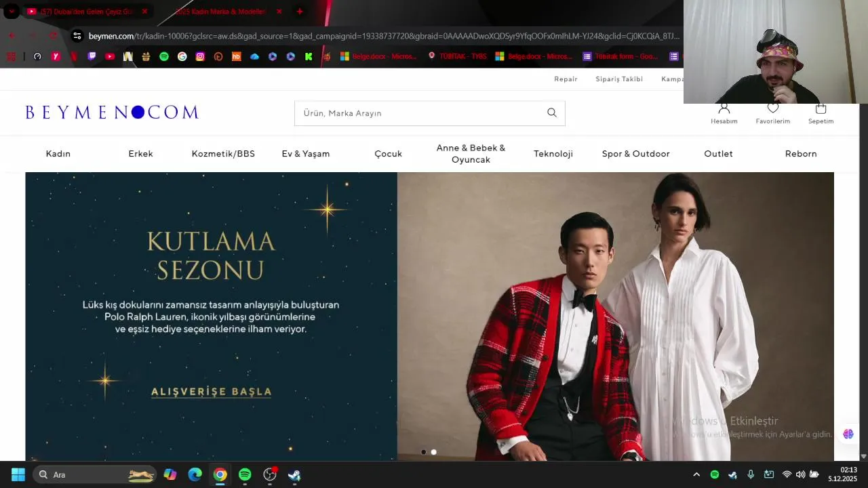
Task: Open the Google bookmark icon
Action: coord(182,56)
